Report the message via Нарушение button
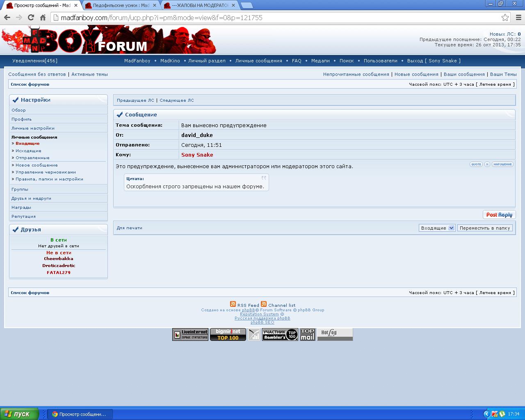525x420 pixels. tap(502, 164)
